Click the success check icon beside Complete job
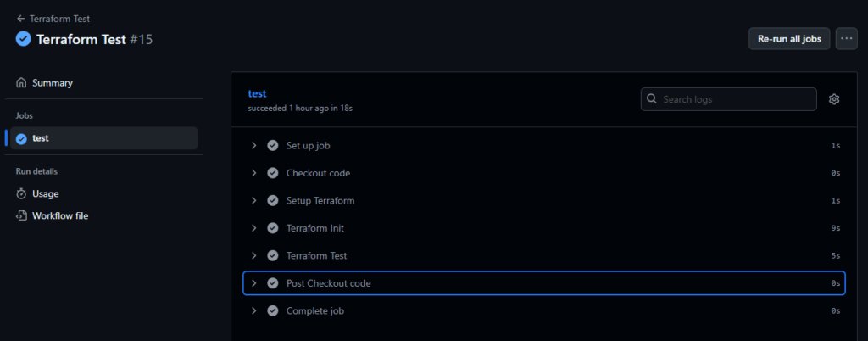 273,311
